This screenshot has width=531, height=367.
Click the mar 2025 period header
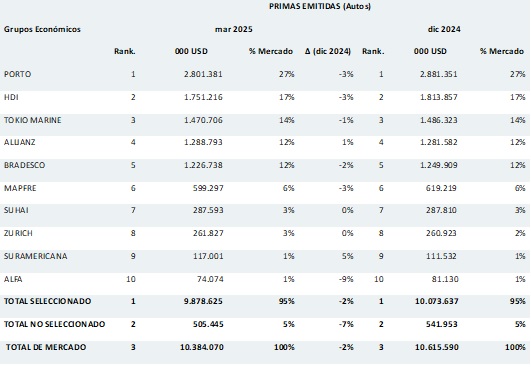coord(234,29)
